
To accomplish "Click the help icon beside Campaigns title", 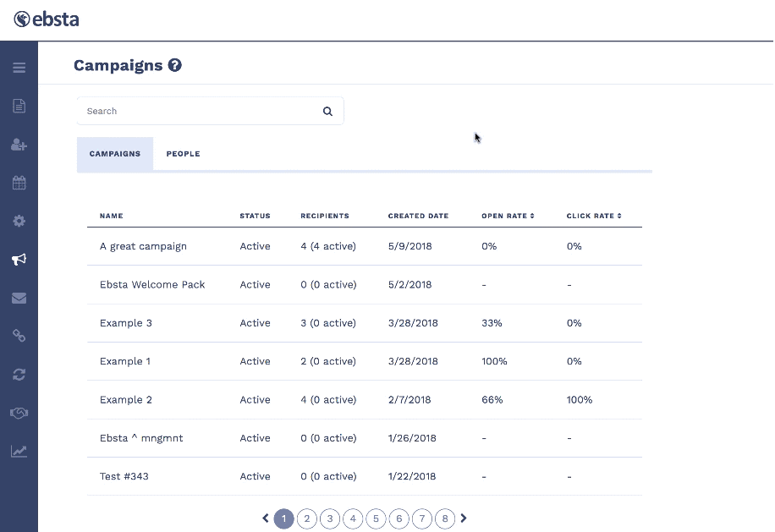I will click(x=175, y=65).
